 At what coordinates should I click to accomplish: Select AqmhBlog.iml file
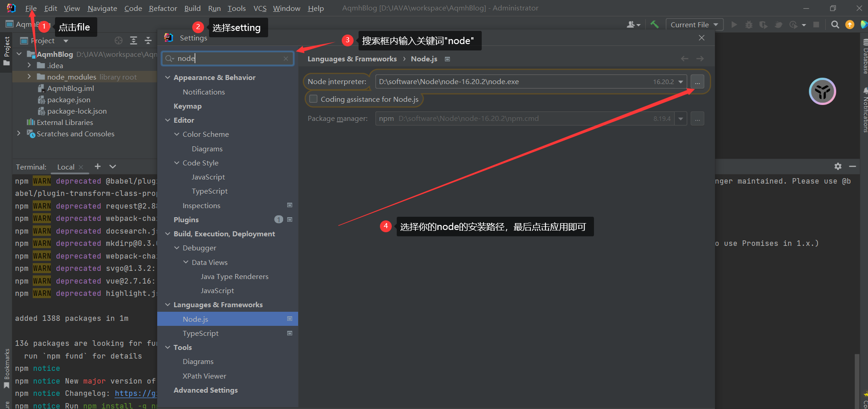(x=70, y=88)
